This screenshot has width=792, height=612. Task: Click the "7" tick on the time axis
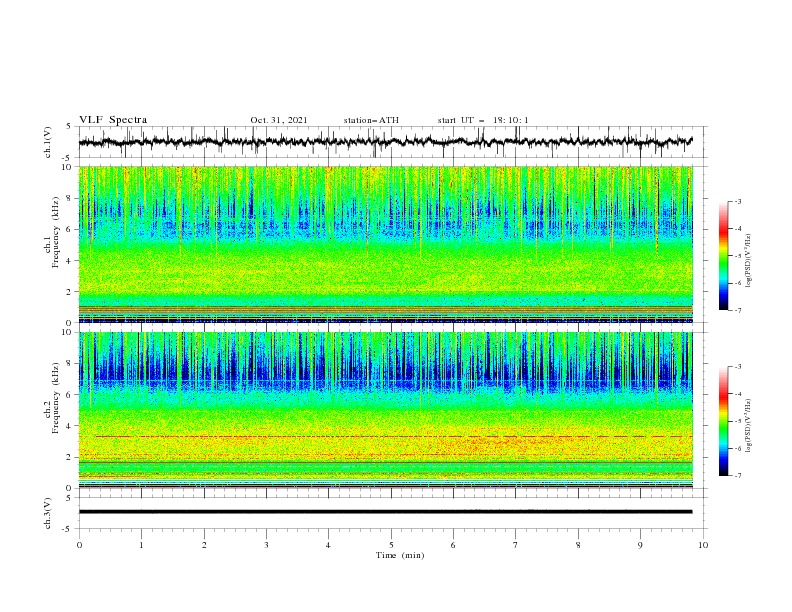pyautogui.click(x=516, y=545)
